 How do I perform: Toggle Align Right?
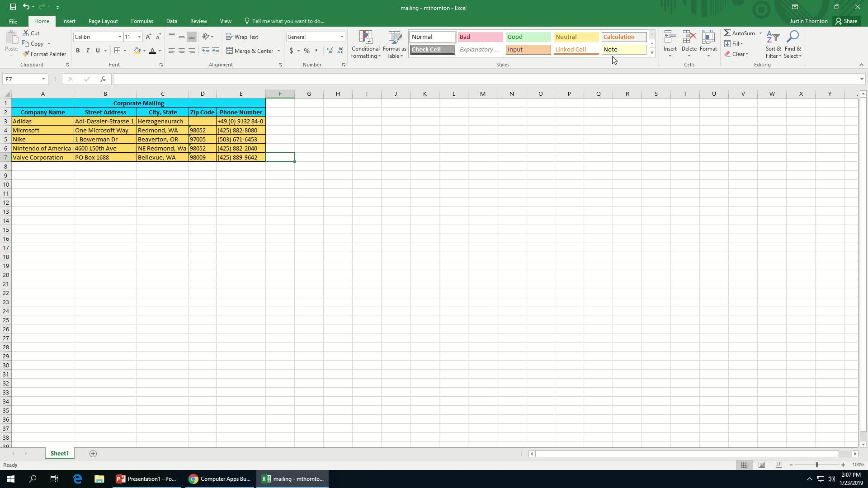(x=192, y=51)
